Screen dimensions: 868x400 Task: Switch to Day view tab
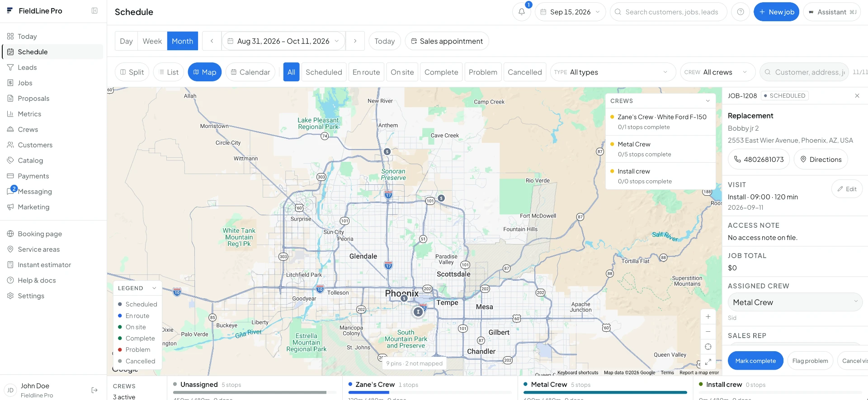coord(126,41)
